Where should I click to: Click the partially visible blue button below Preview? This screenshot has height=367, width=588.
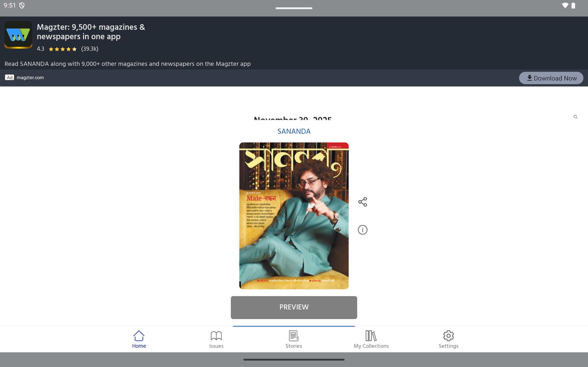[x=294, y=326]
